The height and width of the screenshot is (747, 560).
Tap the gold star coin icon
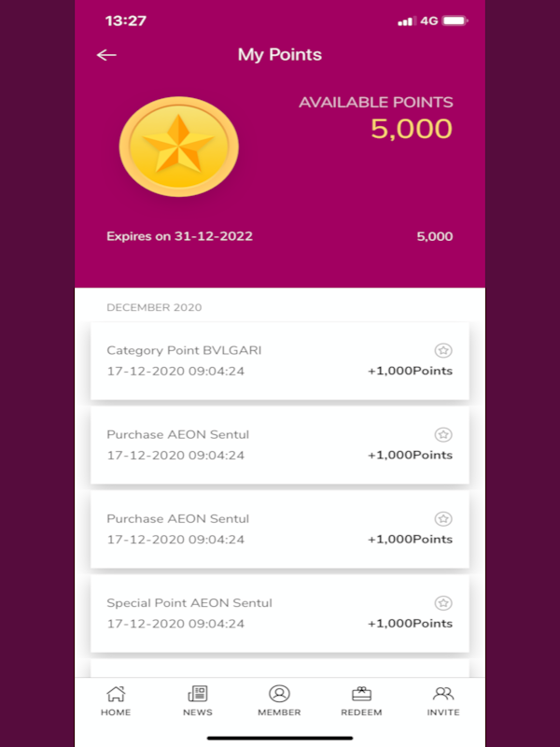coord(178,147)
